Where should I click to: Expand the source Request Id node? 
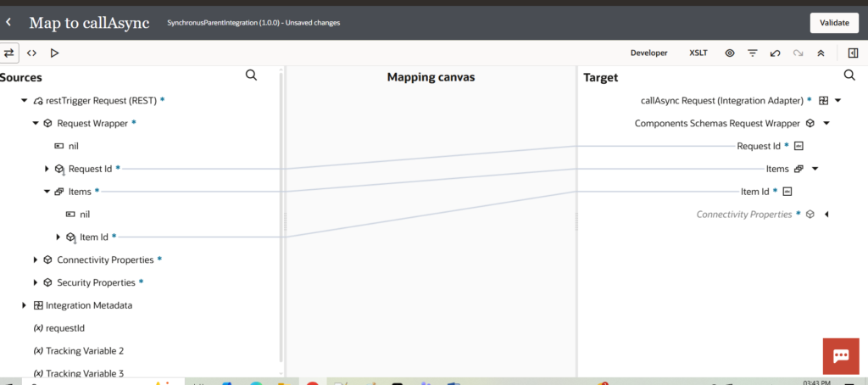coord(47,169)
